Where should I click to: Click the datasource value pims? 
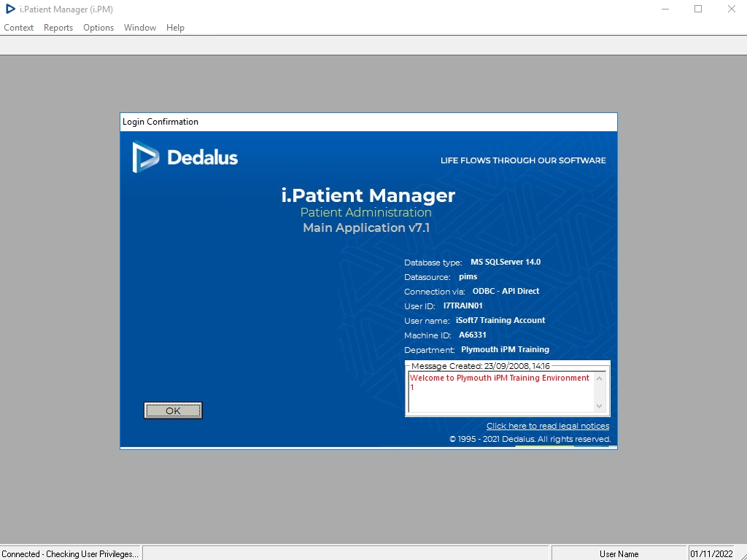(x=468, y=276)
